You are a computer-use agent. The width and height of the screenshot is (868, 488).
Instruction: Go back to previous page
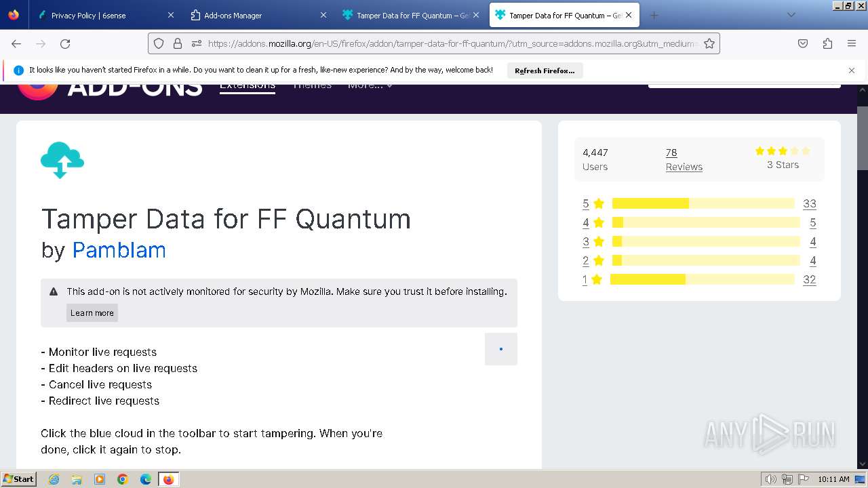pyautogui.click(x=16, y=43)
